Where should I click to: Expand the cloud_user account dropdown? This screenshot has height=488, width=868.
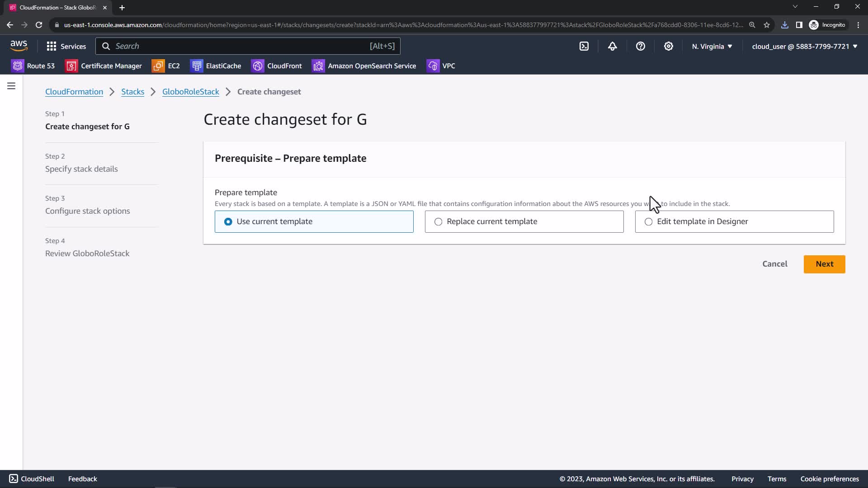click(804, 46)
